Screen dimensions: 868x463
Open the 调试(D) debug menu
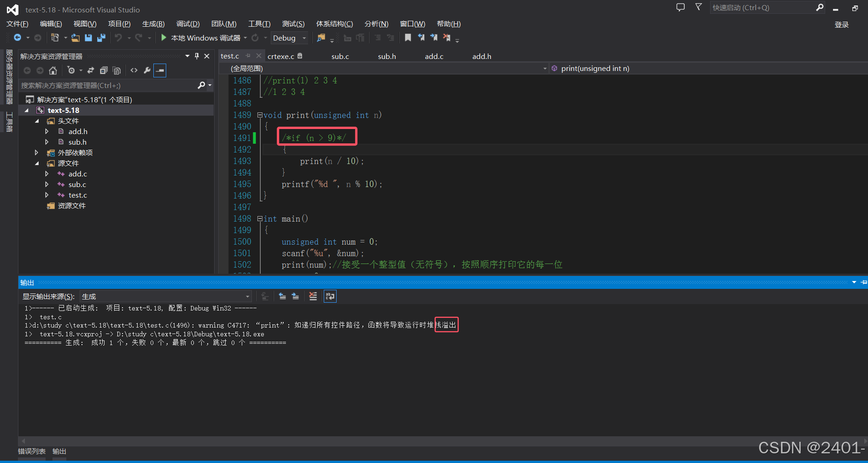[x=188, y=24]
